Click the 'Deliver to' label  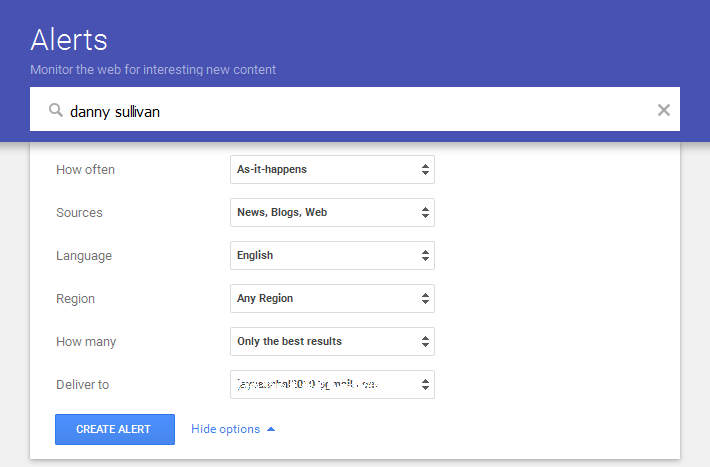[84, 384]
